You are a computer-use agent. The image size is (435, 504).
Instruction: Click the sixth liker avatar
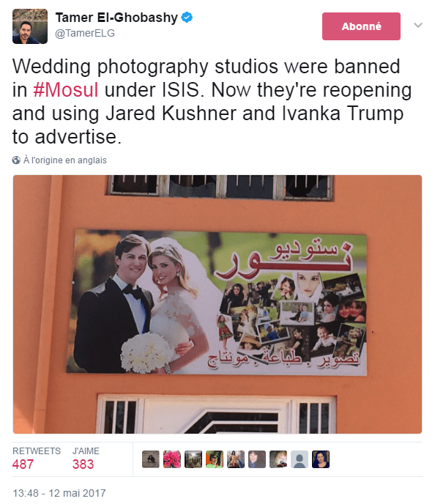pos(257,459)
